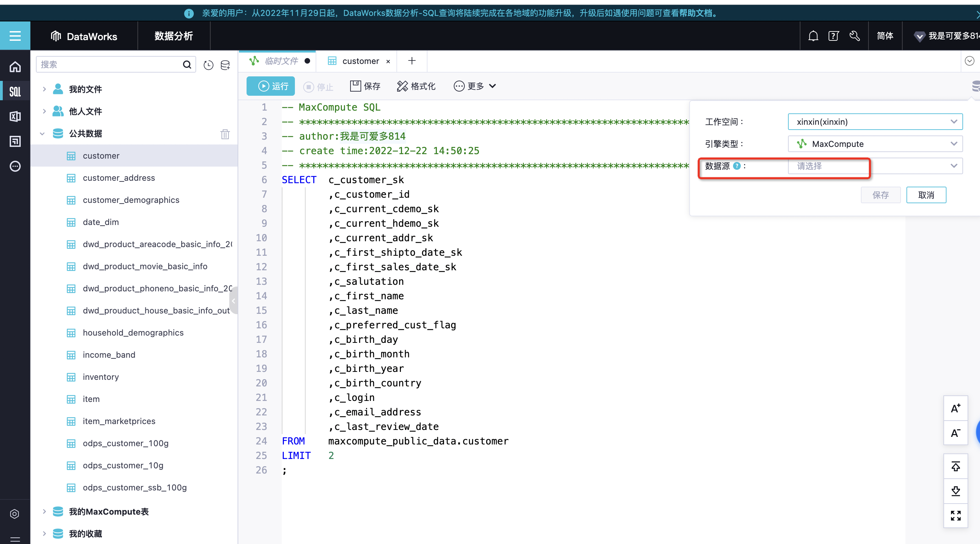980x544 pixels.
Task: Open the hamburger main menu
Action: (x=15, y=36)
